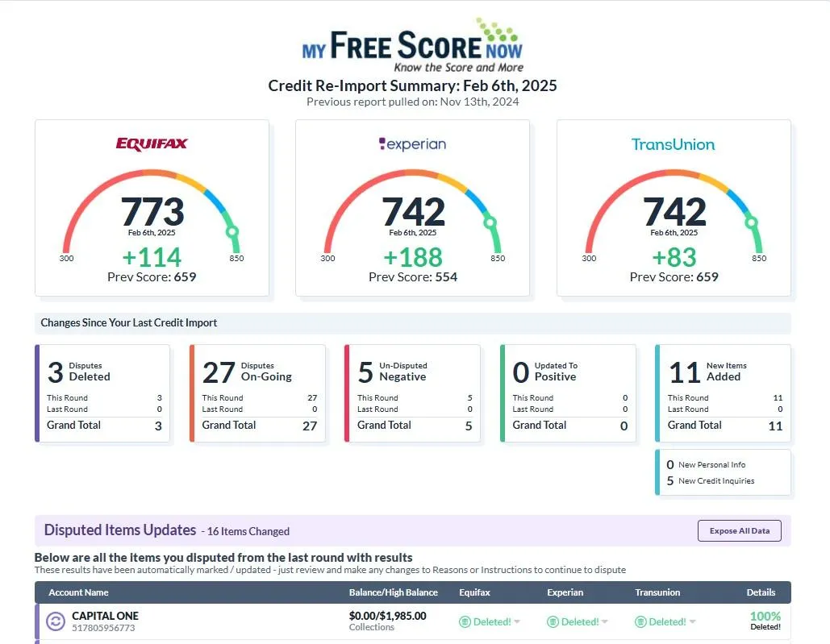Select the Experian column header in the table
830x644 pixels.
click(565, 592)
